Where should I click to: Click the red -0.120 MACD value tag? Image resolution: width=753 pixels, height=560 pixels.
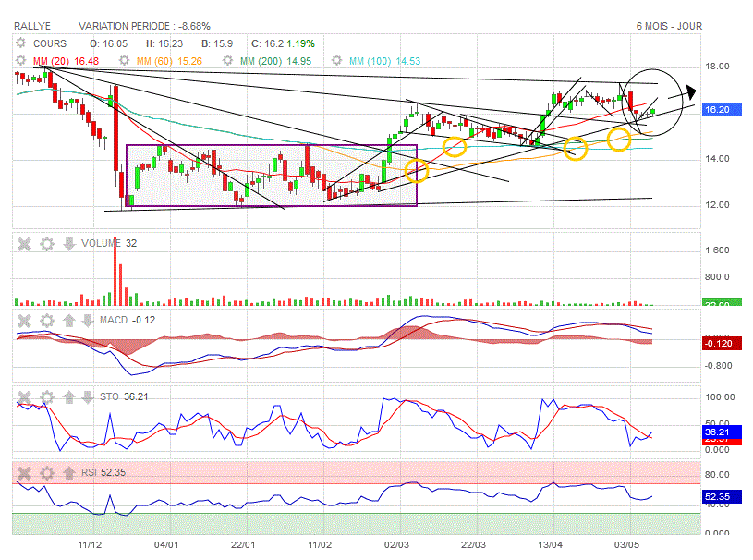722,344
